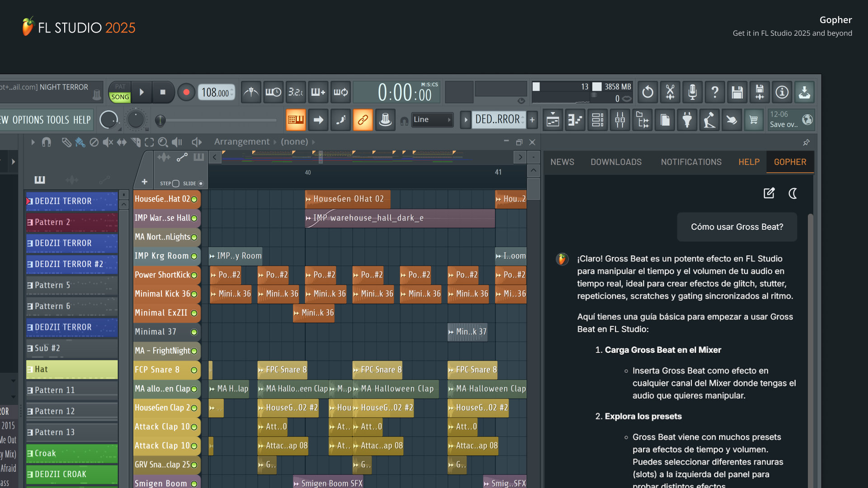Select the Slice tool in playlist
The height and width of the screenshot is (488, 868).
tap(136, 142)
